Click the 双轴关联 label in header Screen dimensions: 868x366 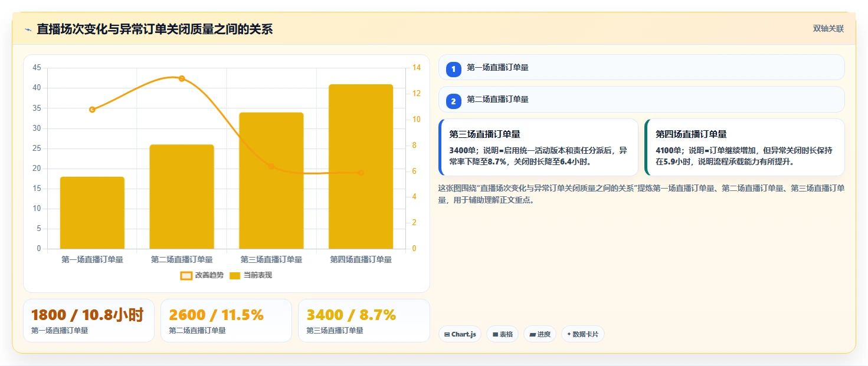828,28
